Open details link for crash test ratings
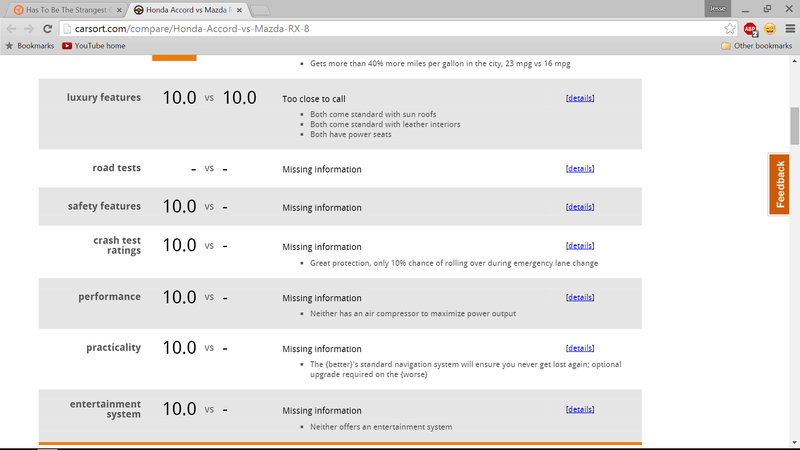Screen dimensions: 800x450 tap(580, 245)
